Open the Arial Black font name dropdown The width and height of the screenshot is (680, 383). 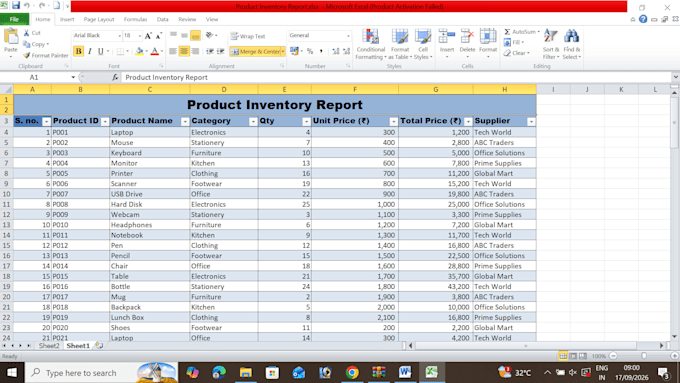click(119, 36)
